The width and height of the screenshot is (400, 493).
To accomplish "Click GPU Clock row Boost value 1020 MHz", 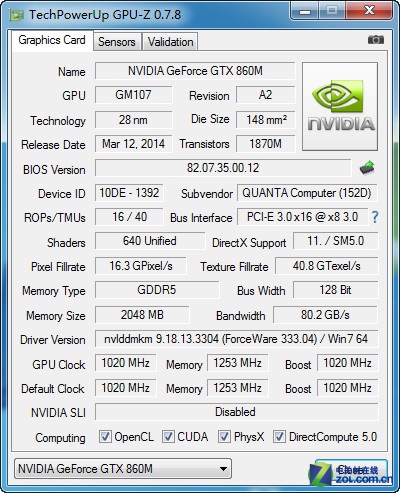I will point(347,363).
